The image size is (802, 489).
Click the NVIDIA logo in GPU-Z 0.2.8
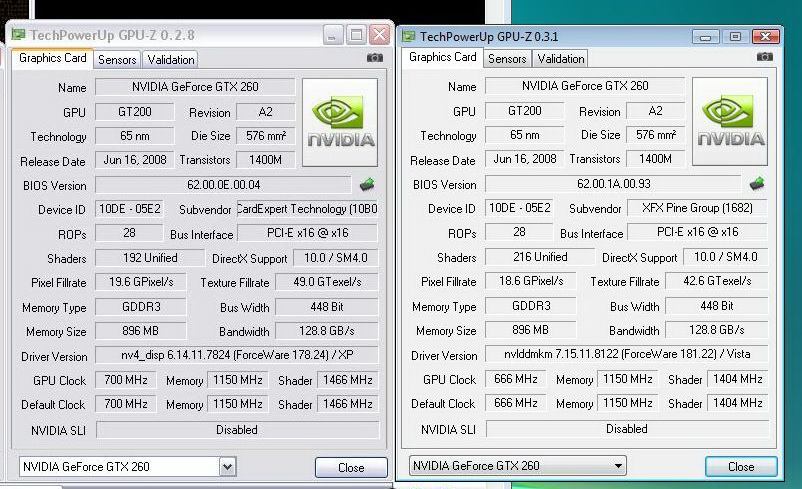pyautogui.click(x=340, y=122)
